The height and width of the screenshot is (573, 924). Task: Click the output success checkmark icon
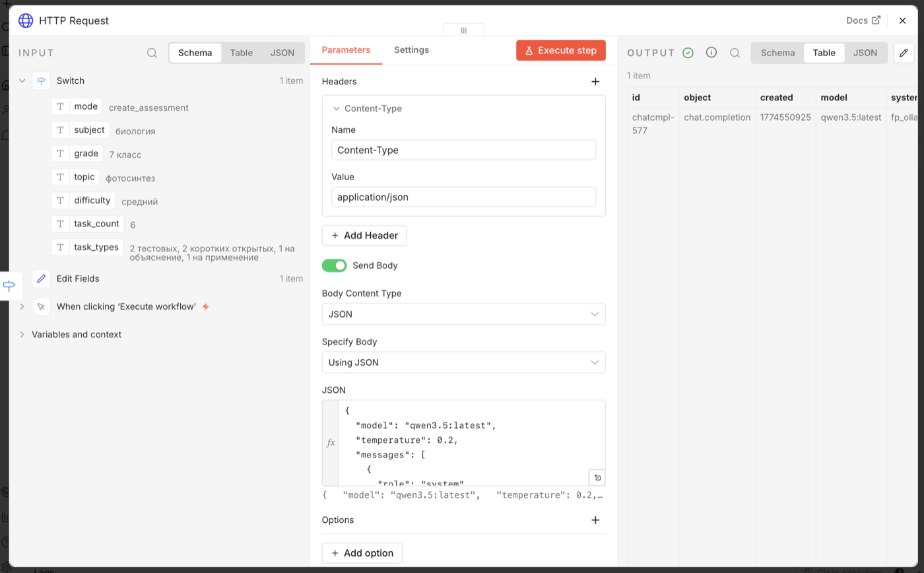(x=688, y=53)
